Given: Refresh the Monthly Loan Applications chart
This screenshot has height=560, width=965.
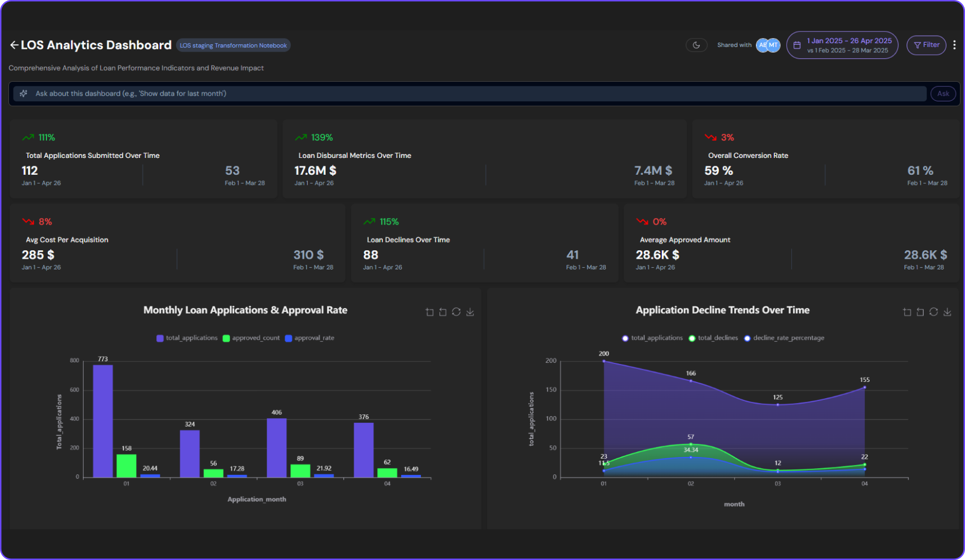Looking at the screenshot, I should pyautogui.click(x=456, y=312).
